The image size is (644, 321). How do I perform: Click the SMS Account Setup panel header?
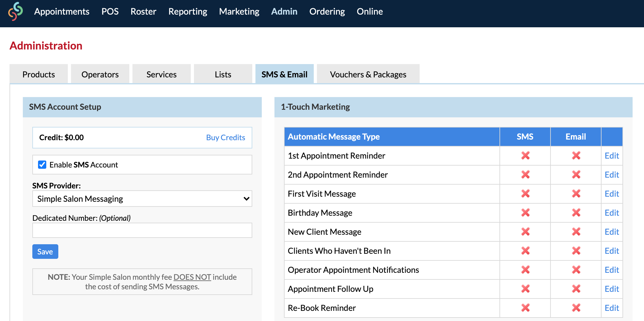(x=142, y=107)
